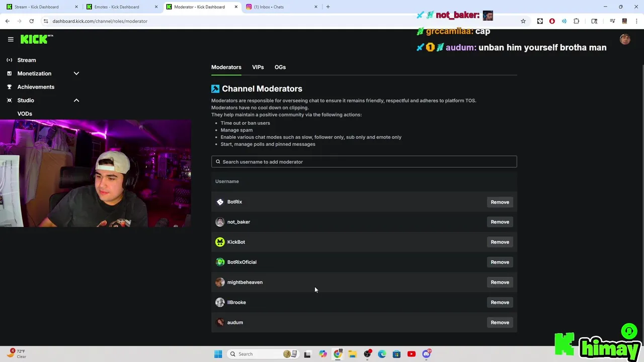Open the Chrome three-dot menu
644x362 pixels.
pyautogui.click(x=636, y=21)
